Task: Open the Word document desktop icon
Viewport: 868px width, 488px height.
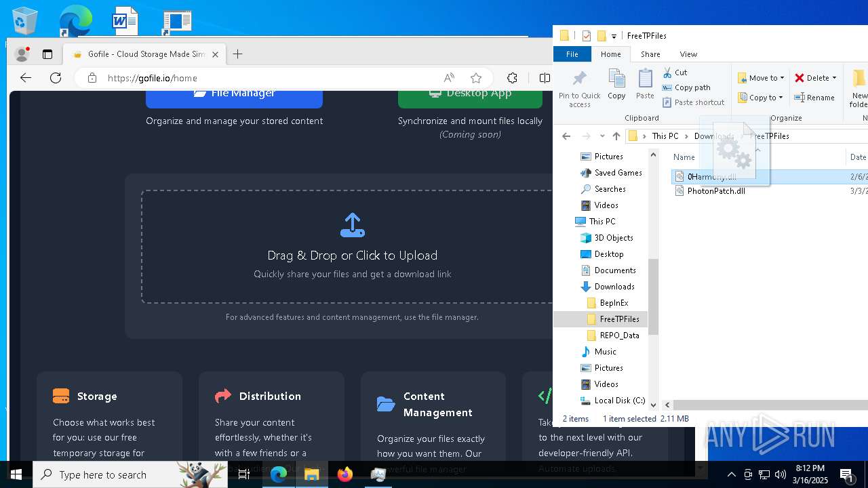Action: click(x=125, y=20)
